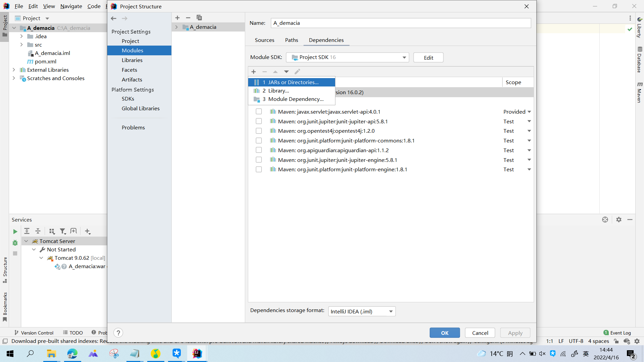This screenshot has height=362, width=644.
Task: Open Microsoft Edge from taskbar
Action: 72,353
